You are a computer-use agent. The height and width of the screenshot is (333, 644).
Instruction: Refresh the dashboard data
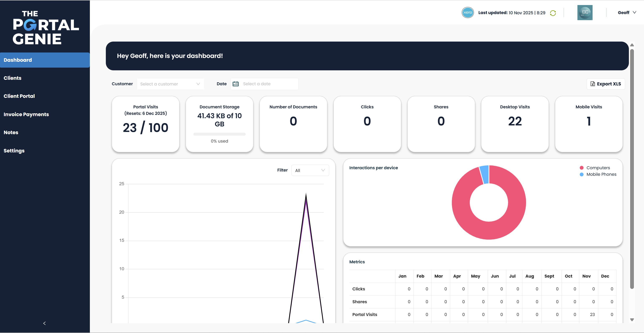(552, 13)
